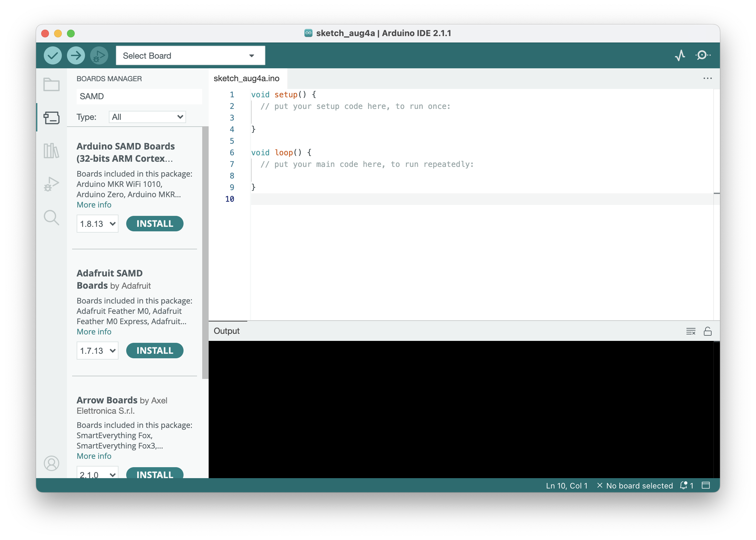Image resolution: width=756 pixels, height=540 pixels.
Task: Open the Sketchbook folder sidebar icon
Action: pyautogui.click(x=52, y=84)
